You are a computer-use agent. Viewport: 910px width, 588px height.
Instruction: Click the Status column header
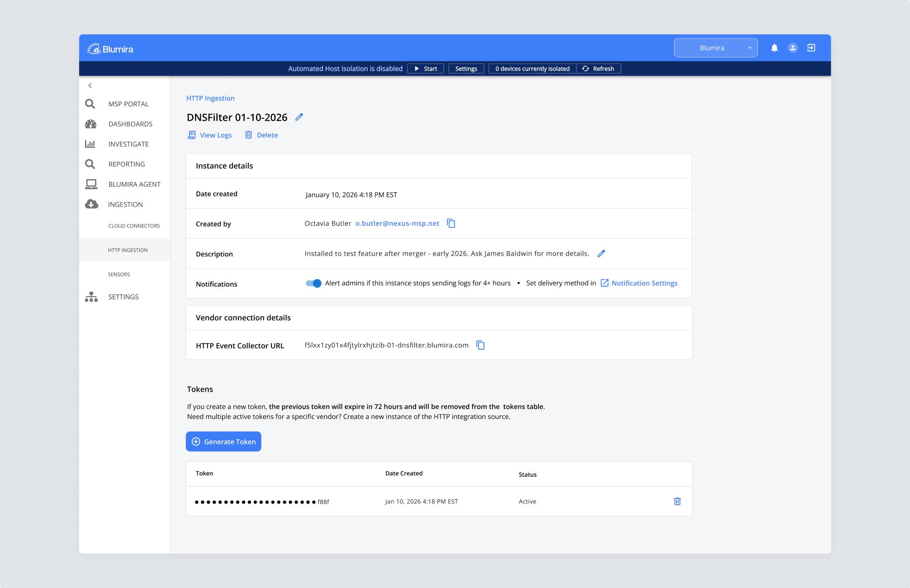coord(528,474)
